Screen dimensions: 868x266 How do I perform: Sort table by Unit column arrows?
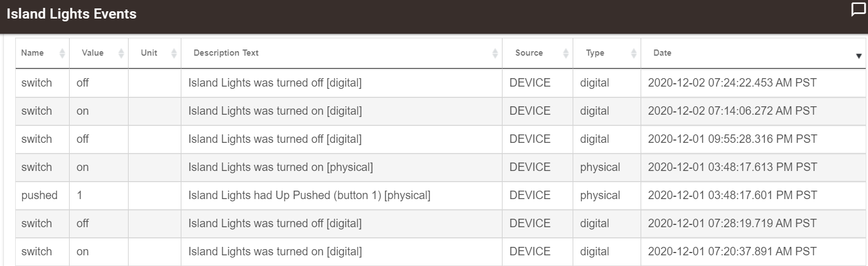tap(173, 53)
